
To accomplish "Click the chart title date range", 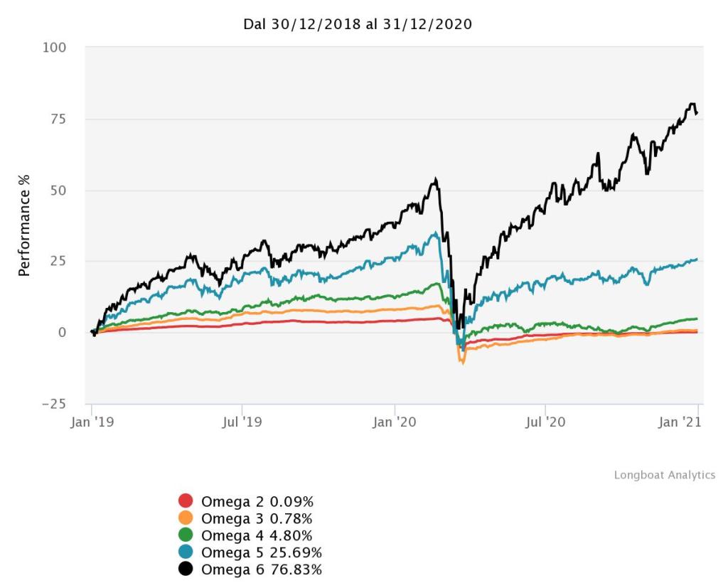I will point(358,24).
